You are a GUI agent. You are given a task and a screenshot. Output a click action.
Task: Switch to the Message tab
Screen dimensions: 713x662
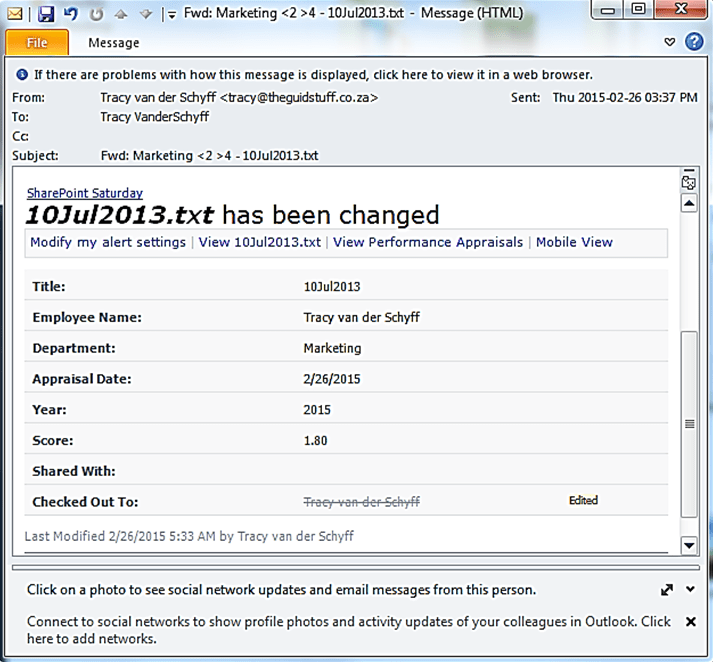[113, 43]
